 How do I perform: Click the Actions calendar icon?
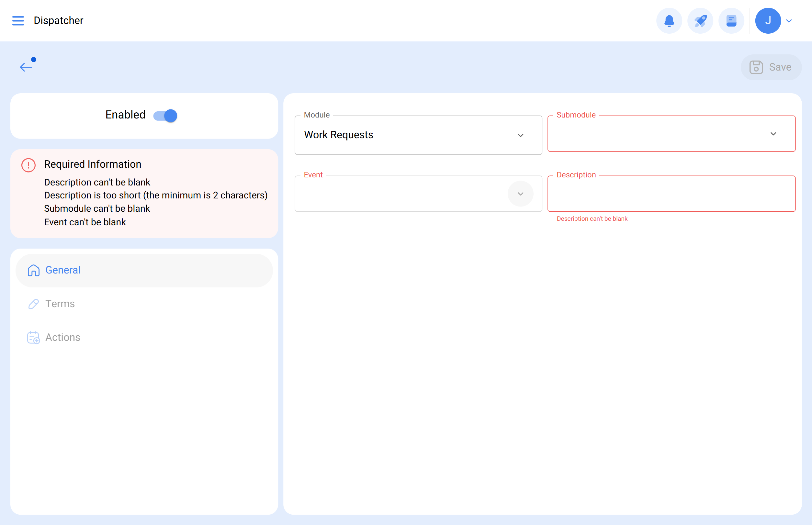(x=33, y=338)
